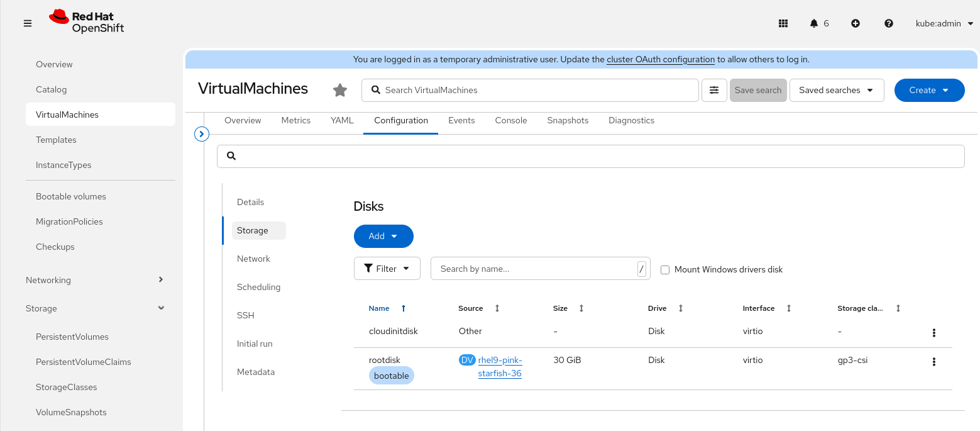Open the Filter dropdown
Viewport: 980px width, 431px height.
[x=387, y=269]
